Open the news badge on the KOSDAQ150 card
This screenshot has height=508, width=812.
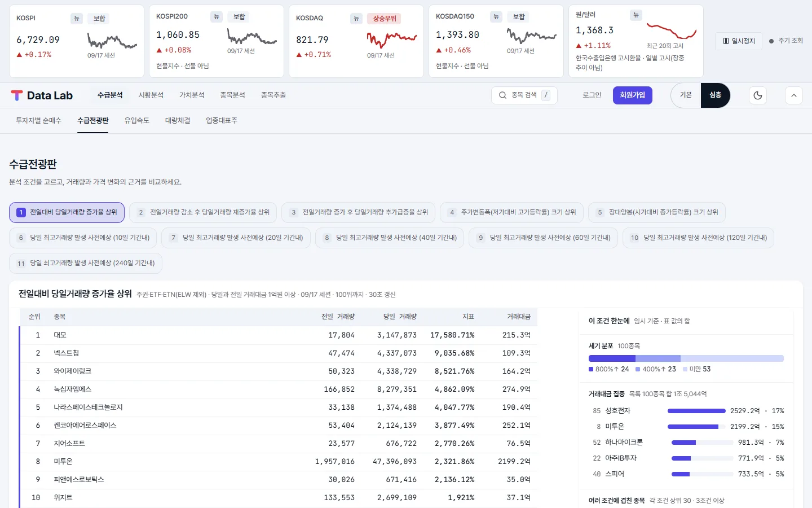click(x=496, y=17)
